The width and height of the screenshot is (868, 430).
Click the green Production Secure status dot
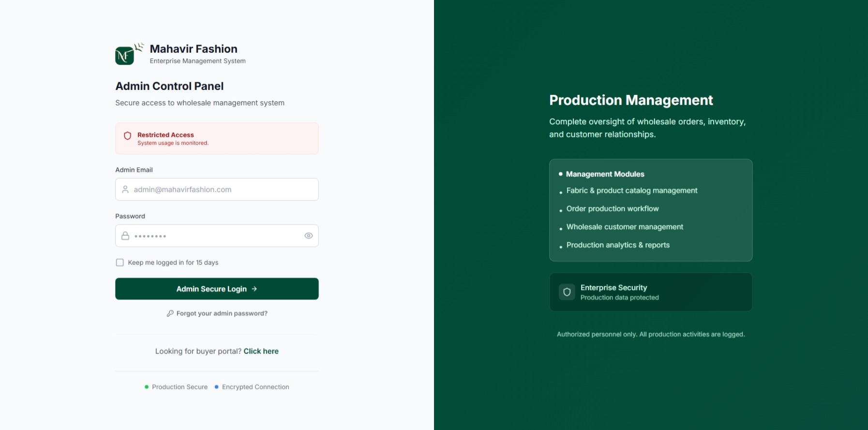tap(147, 387)
